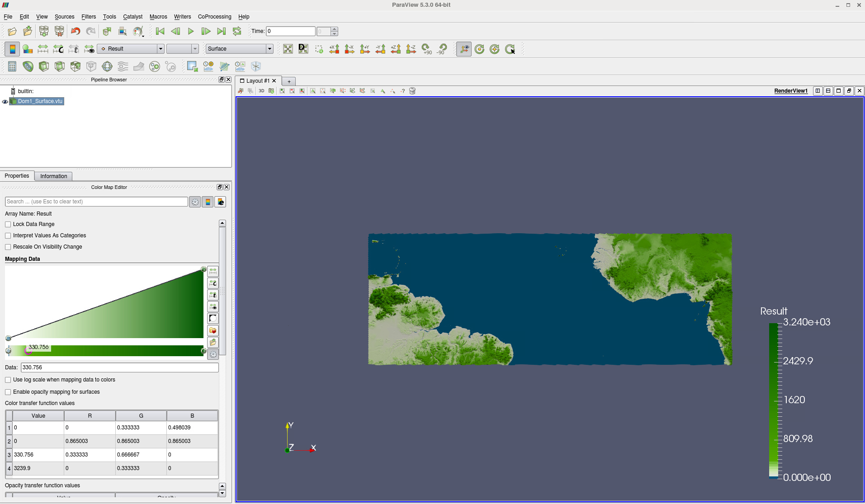Switch to the Properties tab
Screen dimensions: 865x504
[17, 176]
